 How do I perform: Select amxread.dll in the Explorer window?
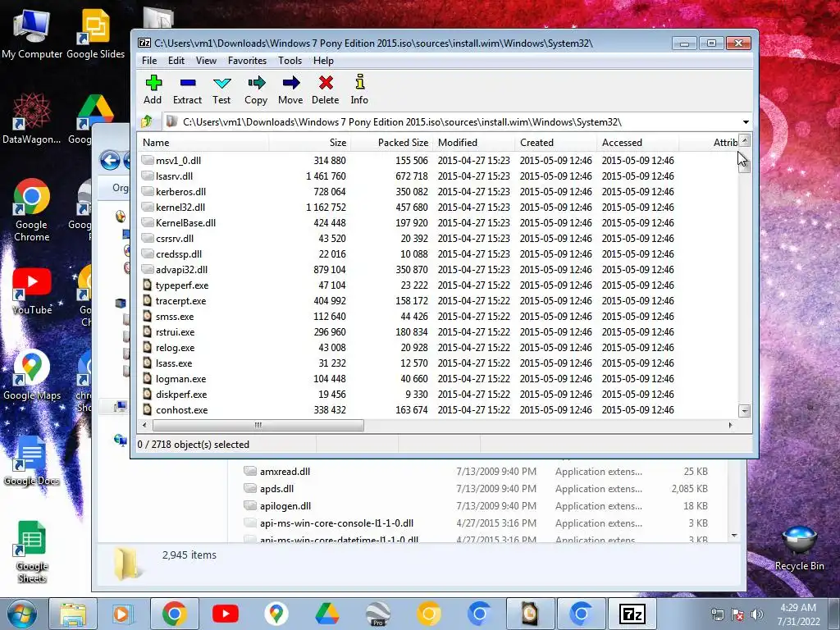[477, 472]
